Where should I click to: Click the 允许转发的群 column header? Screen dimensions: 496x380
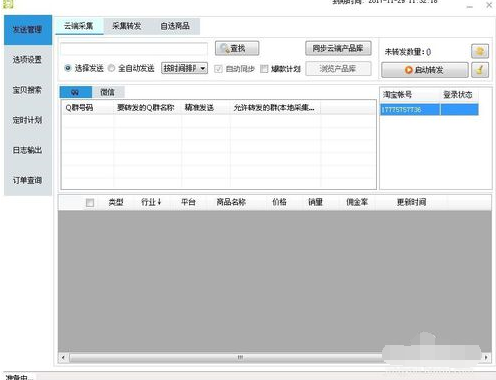275,108
